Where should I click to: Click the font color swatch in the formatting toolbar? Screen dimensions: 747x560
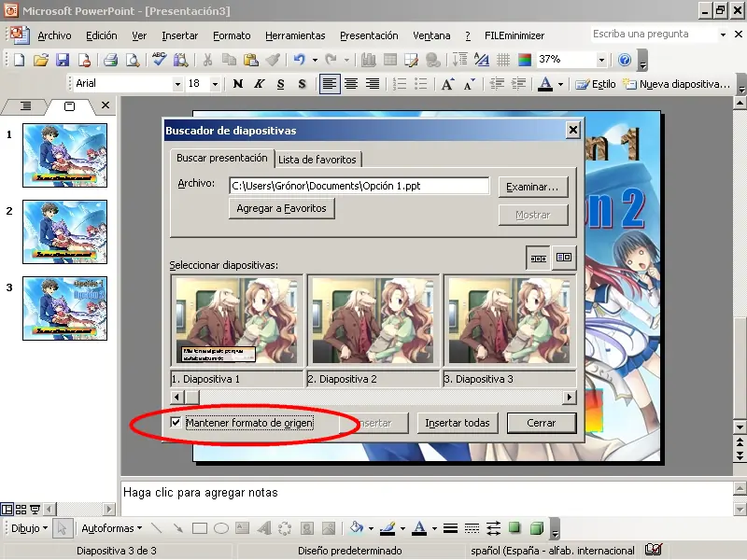[x=545, y=84]
